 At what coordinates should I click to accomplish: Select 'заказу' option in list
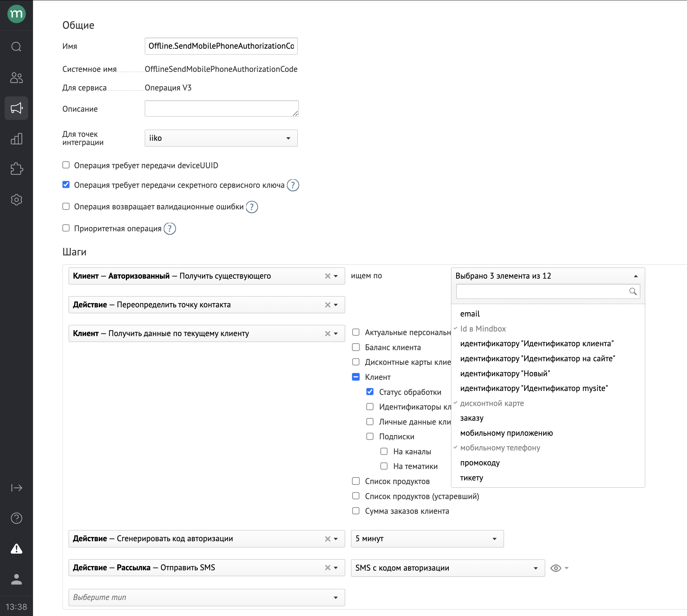click(548, 418)
